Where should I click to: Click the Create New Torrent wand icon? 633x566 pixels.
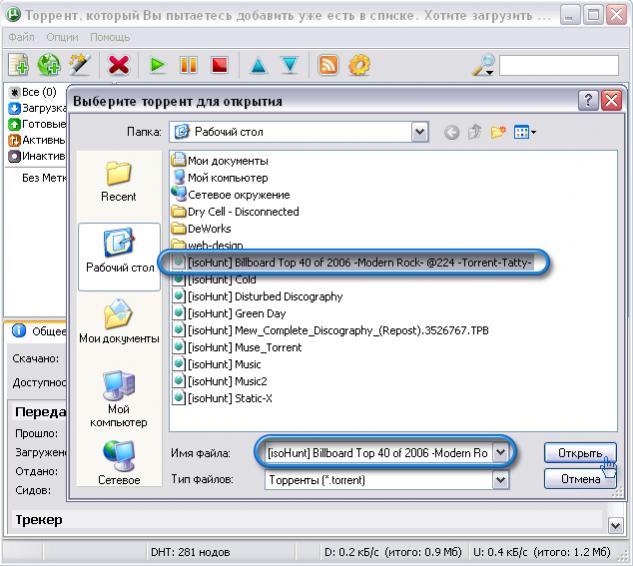click(x=78, y=65)
